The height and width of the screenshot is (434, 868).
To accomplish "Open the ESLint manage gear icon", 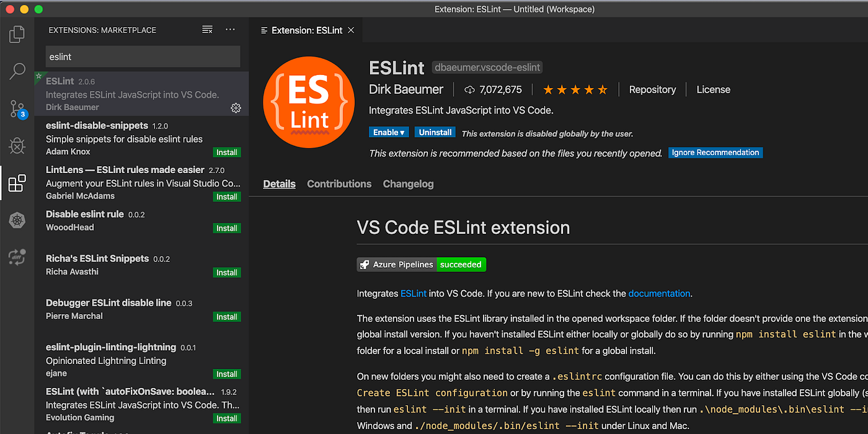I will [x=236, y=108].
